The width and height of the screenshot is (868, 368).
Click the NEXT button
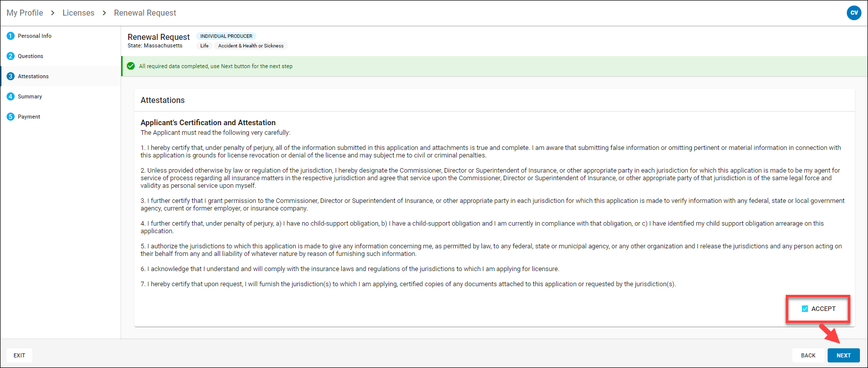(843, 355)
